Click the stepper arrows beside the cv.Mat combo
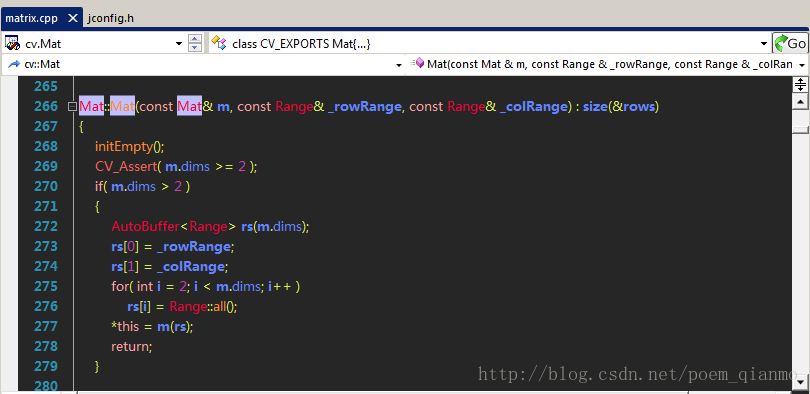The image size is (810, 394). coord(195,43)
